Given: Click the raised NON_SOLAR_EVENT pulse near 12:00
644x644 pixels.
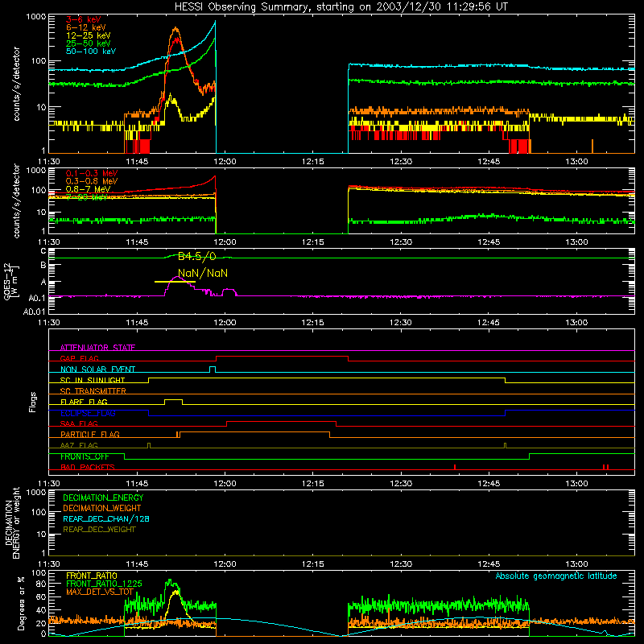Looking at the screenshot, I should coord(213,369).
